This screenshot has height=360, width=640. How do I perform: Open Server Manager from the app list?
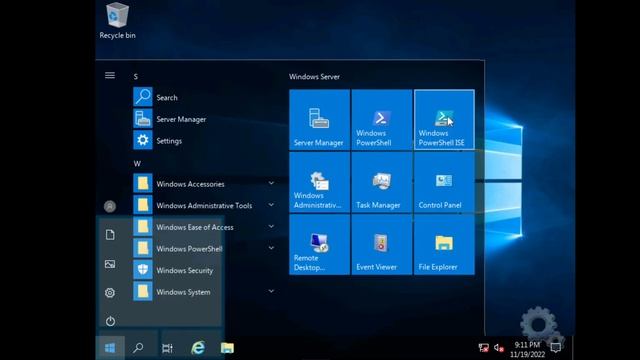pyautogui.click(x=204, y=119)
